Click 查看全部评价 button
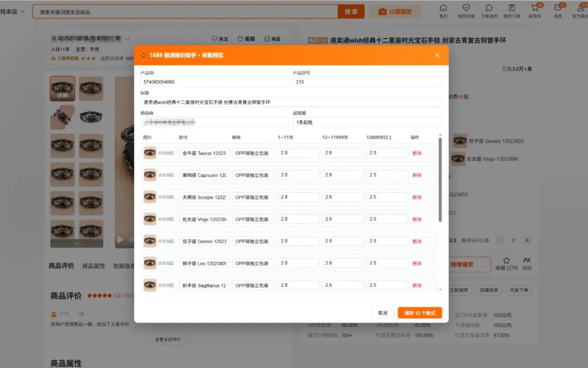This screenshot has width=588, height=368. pos(168,339)
